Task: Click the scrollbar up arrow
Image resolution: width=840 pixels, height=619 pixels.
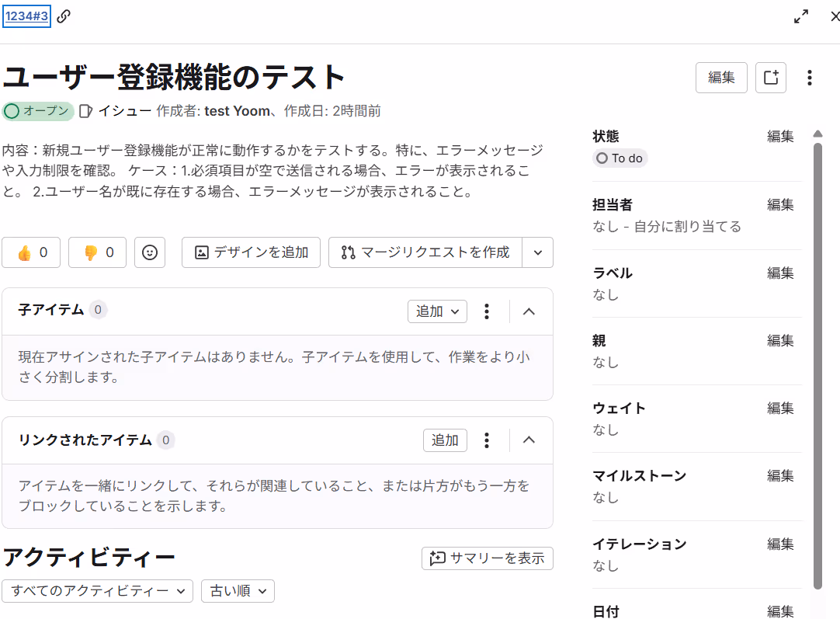Action: click(817, 134)
